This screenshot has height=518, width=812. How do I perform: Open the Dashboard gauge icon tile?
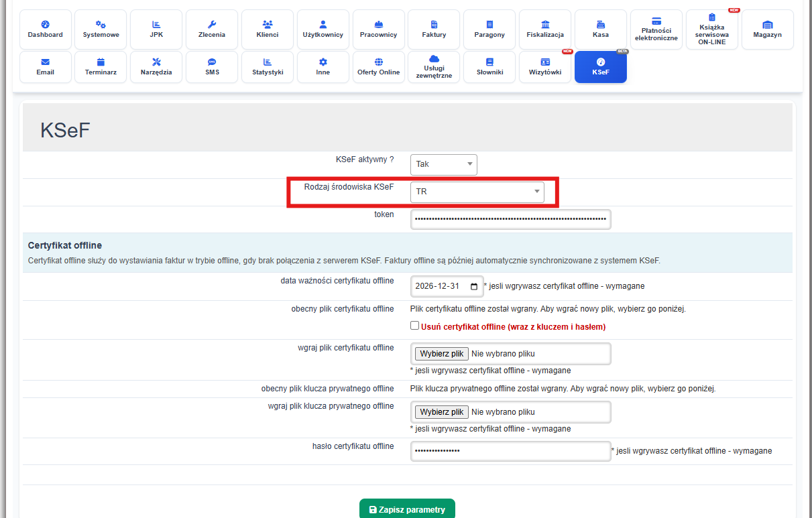(x=46, y=29)
